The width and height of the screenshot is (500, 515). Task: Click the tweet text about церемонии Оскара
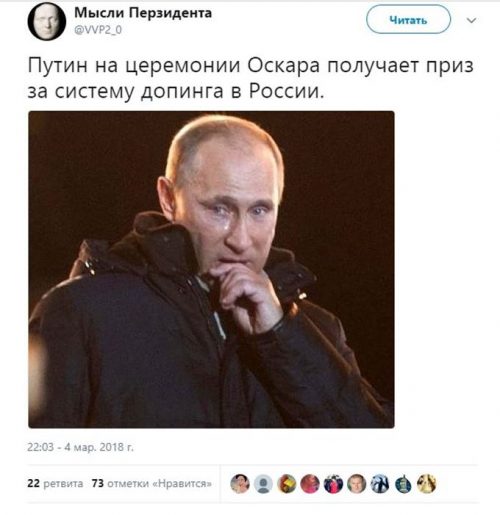click(x=250, y=78)
